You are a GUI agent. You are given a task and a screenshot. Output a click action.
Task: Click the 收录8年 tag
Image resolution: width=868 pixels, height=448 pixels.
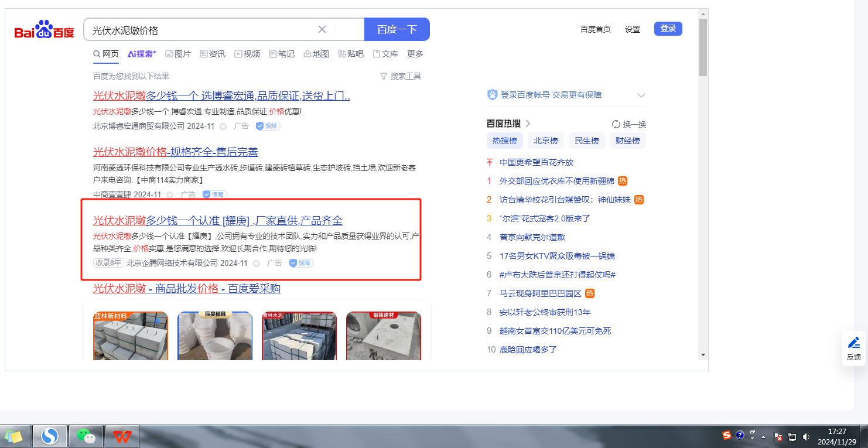108,263
